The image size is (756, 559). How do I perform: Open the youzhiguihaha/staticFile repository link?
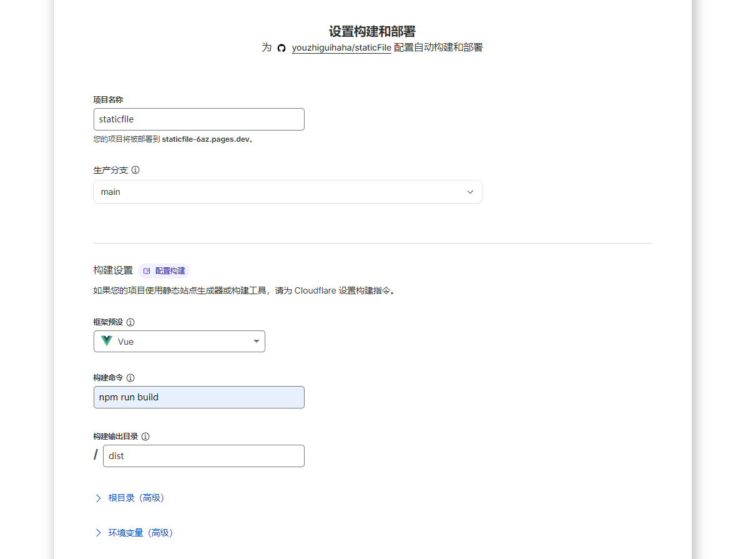pyautogui.click(x=341, y=48)
